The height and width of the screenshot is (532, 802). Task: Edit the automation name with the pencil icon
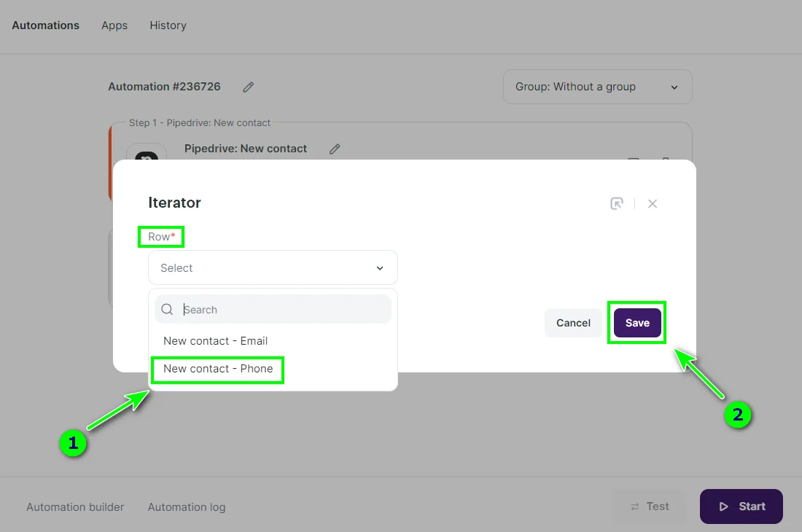247,87
